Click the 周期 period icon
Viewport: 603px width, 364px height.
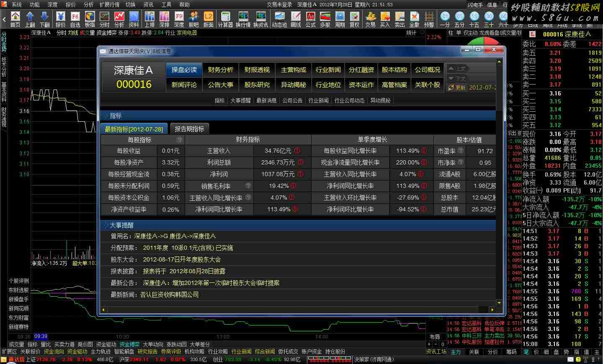pos(340,19)
